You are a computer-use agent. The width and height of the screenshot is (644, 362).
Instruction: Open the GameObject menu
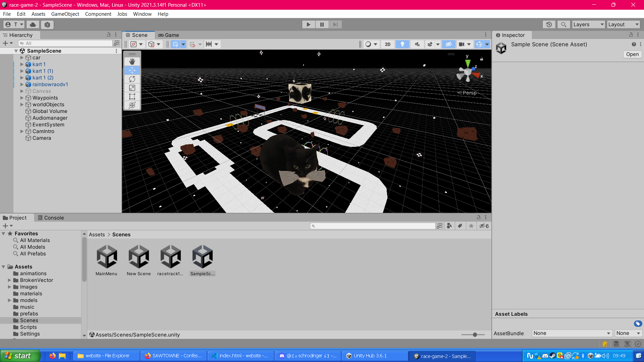click(65, 14)
